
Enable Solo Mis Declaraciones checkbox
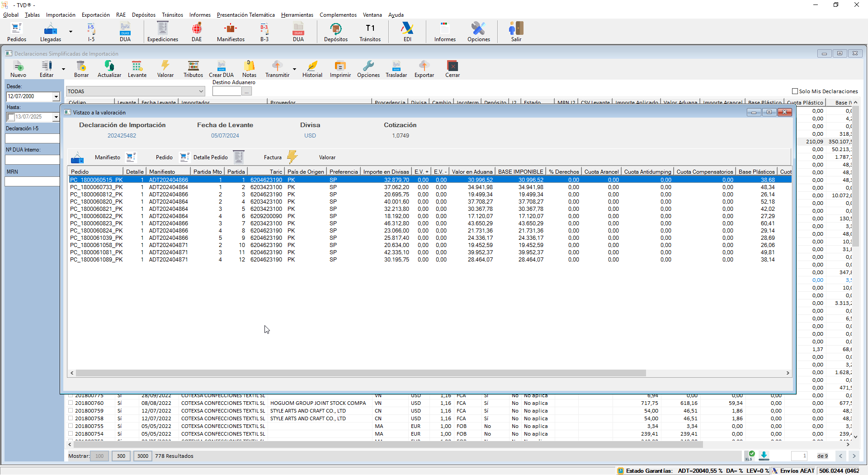coord(795,91)
